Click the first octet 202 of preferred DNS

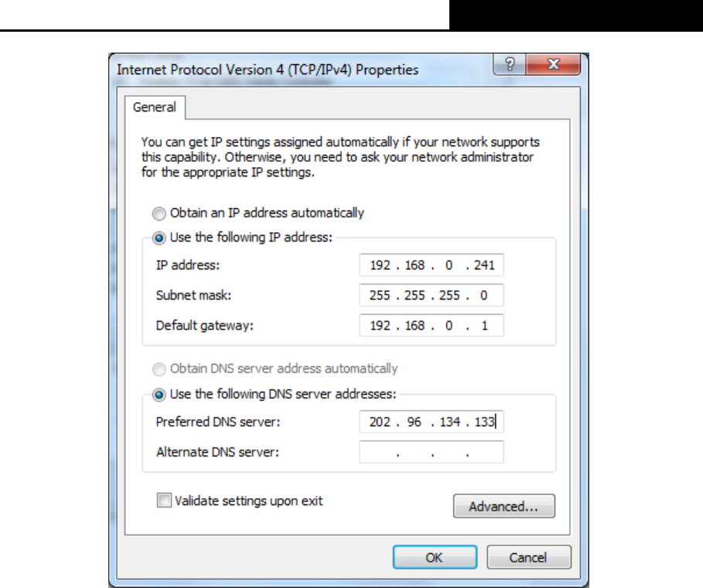point(380,422)
